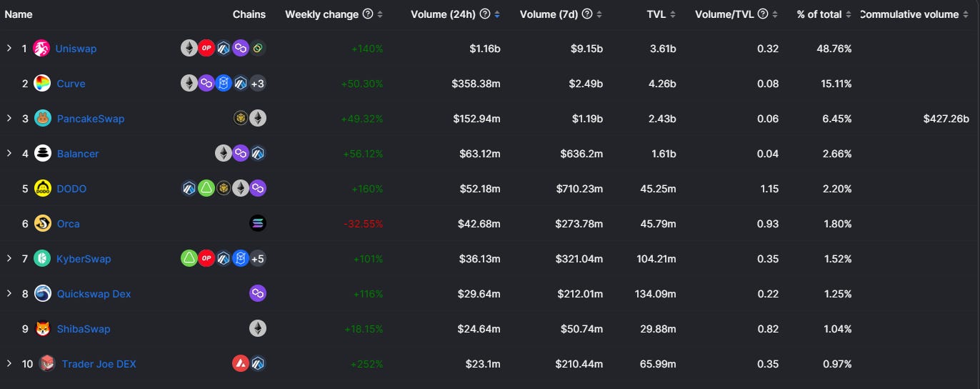Expand the Balancer row chevron

[9, 154]
